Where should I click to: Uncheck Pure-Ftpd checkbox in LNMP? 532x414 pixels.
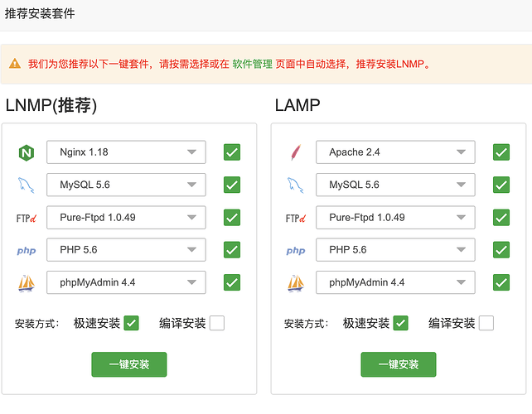[x=232, y=217]
